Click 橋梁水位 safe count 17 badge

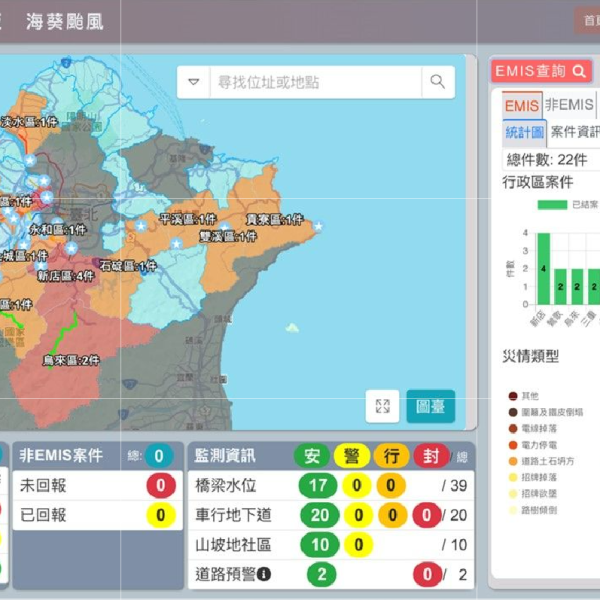tap(318, 485)
